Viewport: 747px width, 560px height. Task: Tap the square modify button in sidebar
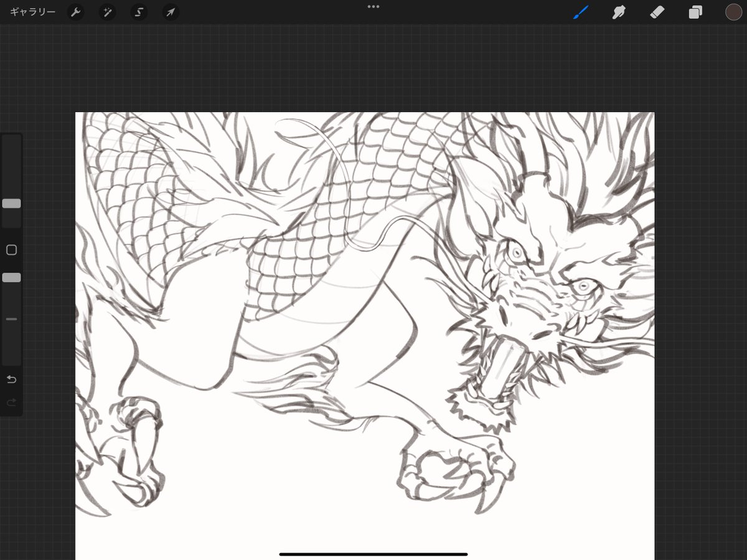pos(11,250)
